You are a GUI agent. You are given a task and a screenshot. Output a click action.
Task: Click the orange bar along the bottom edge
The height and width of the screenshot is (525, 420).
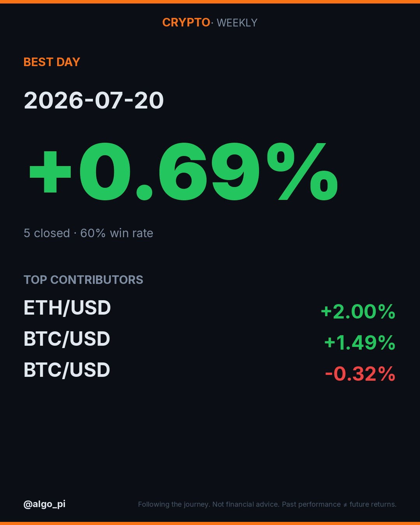coord(210,523)
